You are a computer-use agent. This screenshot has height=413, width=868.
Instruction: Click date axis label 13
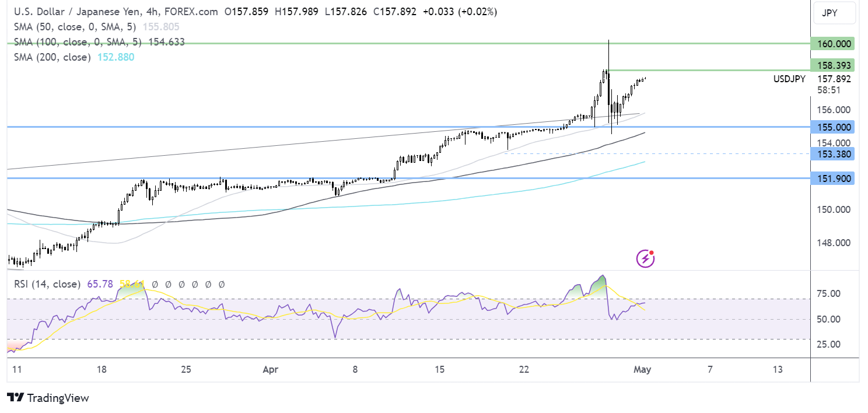[777, 369]
